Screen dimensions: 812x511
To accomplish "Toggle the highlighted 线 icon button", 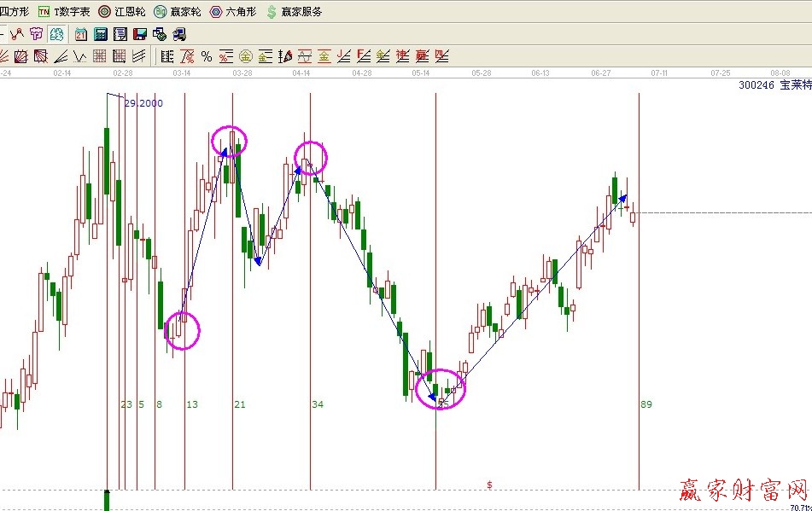I will 55,34.
